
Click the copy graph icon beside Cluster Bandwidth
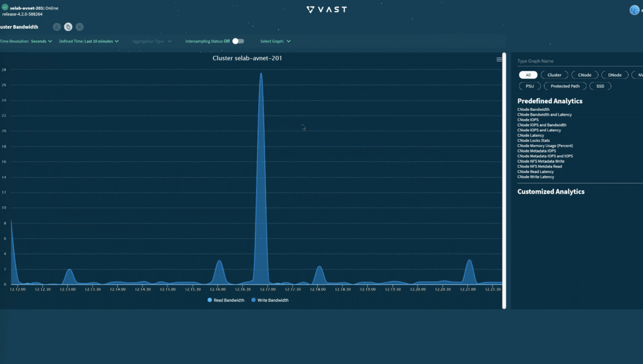(x=68, y=27)
